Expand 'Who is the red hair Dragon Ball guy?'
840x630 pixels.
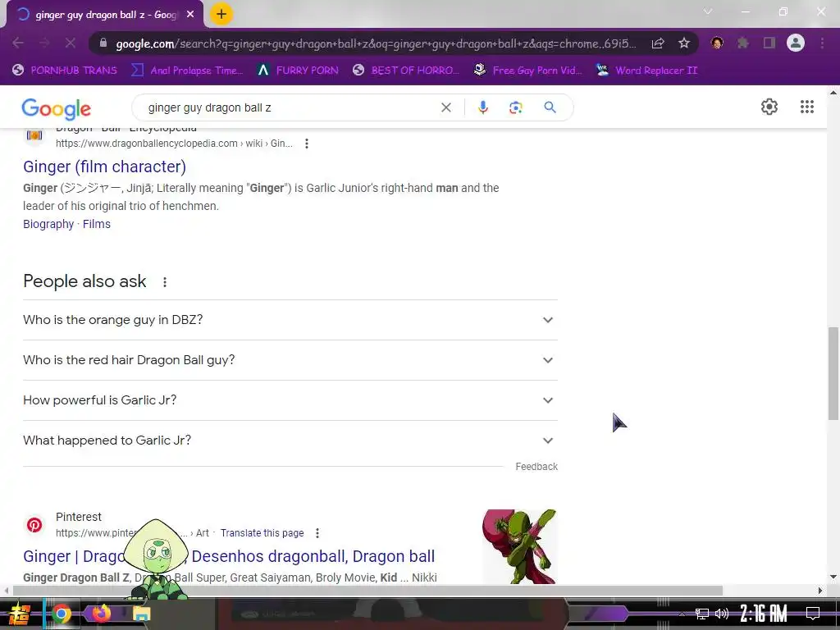290,360
